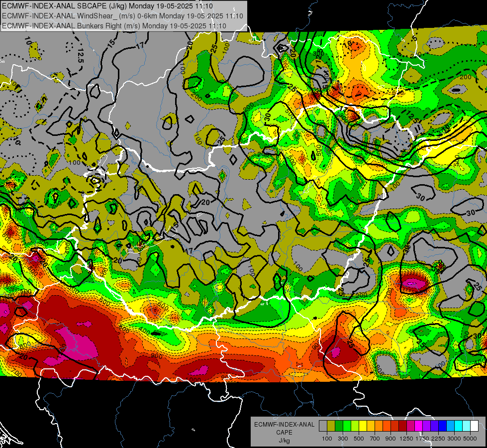The image size is (487, 448).
Task: Click the olive swatch in the CAPE legend
Action: point(331,426)
